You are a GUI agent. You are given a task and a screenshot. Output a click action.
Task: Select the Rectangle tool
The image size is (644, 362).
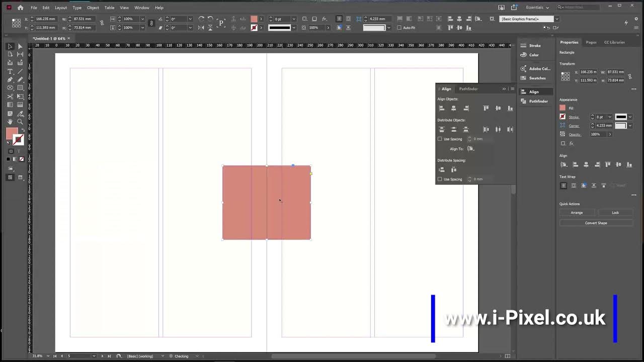(20, 88)
